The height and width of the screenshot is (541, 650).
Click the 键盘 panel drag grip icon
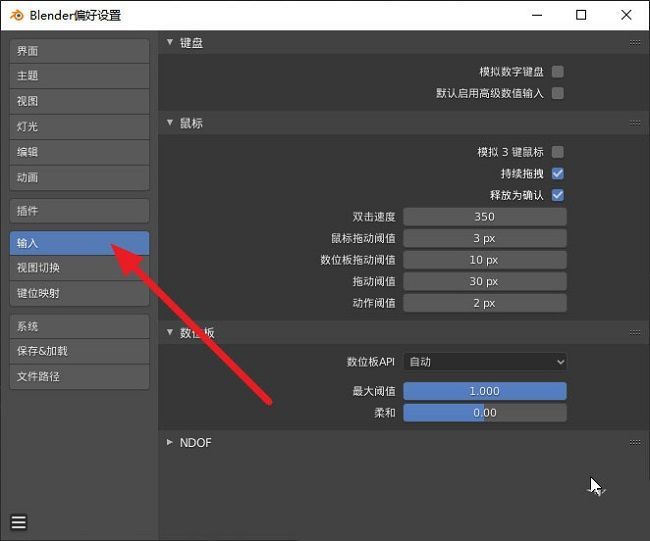pyautogui.click(x=635, y=43)
